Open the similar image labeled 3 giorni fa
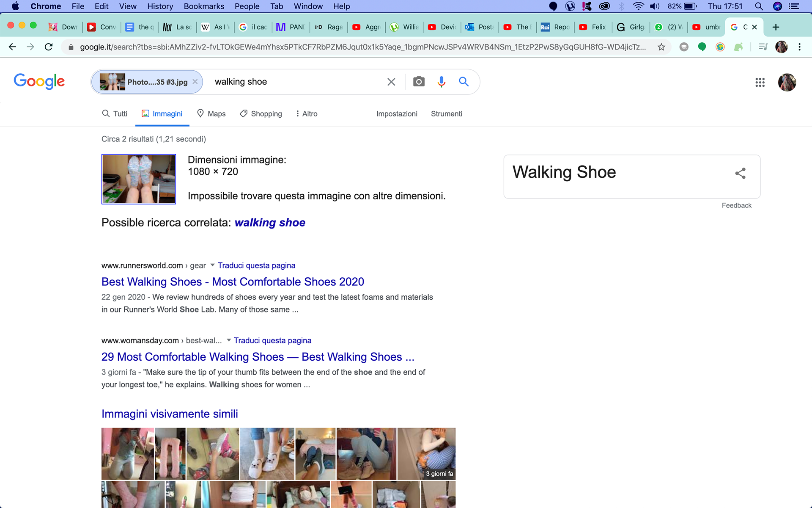The image size is (812, 508). (426, 453)
